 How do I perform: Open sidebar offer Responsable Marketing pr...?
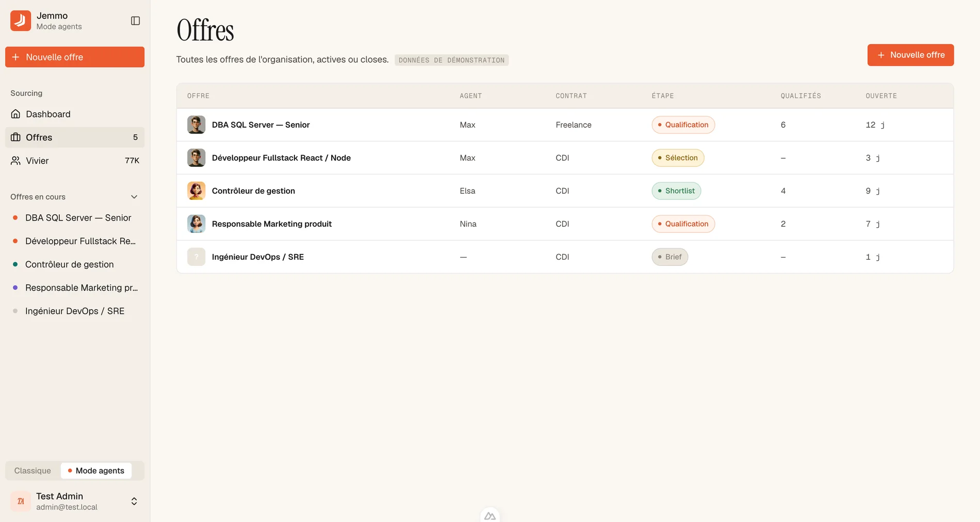click(x=75, y=288)
